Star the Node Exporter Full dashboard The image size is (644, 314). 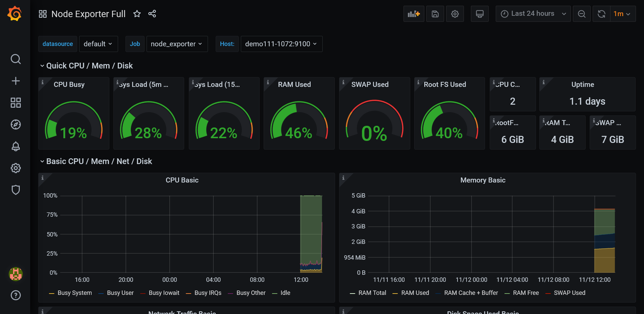137,14
